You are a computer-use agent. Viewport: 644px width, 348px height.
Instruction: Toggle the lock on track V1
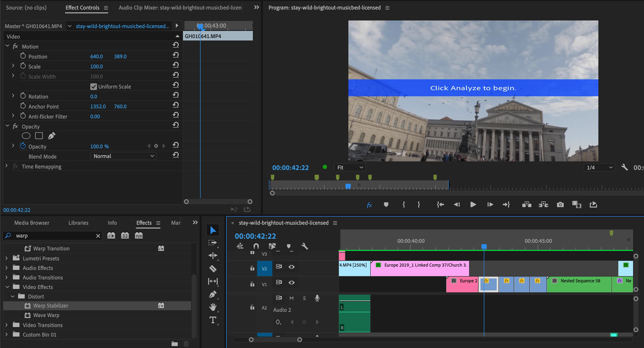(252, 284)
